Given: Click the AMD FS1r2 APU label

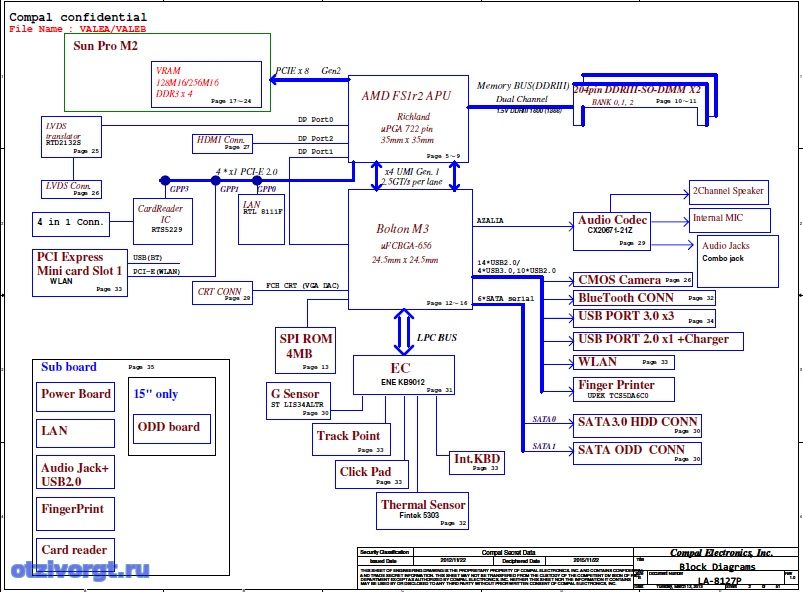Looking at the screenshot, I should (x=407, y=96).
